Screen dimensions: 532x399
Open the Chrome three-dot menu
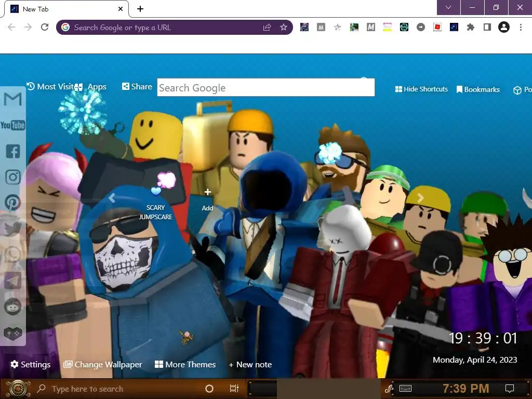[521, 27]
